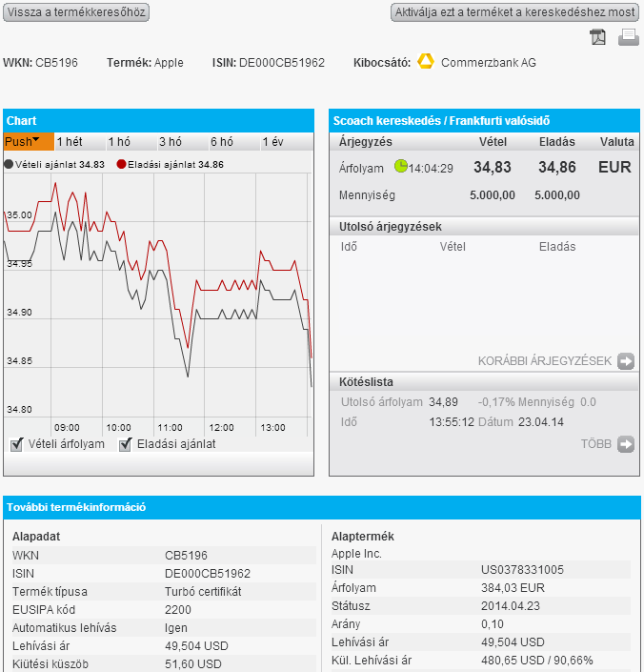Click the Apple Inc. underlying name
The height and width of the screenshot is (672, 644).
tap(356, 554)
